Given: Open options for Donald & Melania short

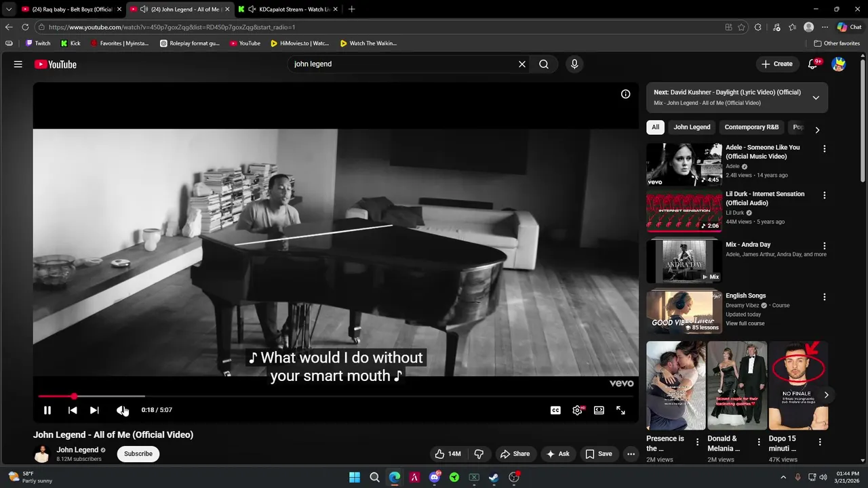Looking at the screenshot, I should pos(759,443).
